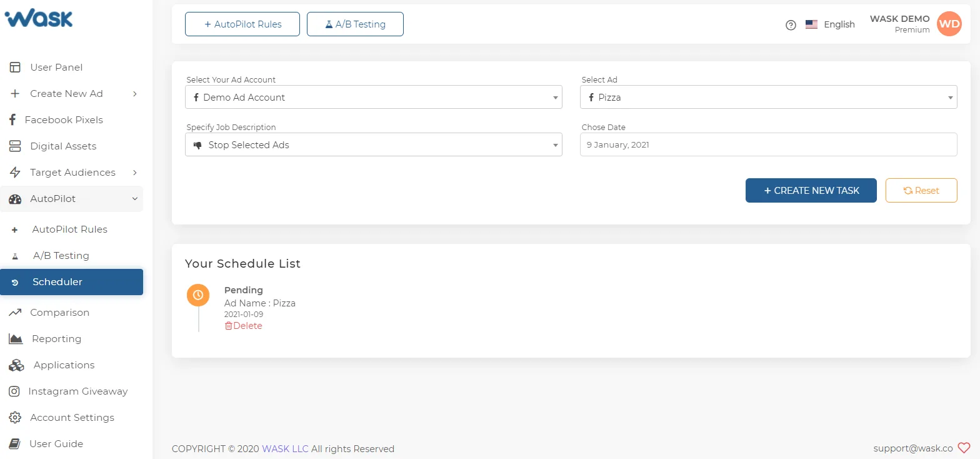Click the Digital Assets icon

click(15, 146)
